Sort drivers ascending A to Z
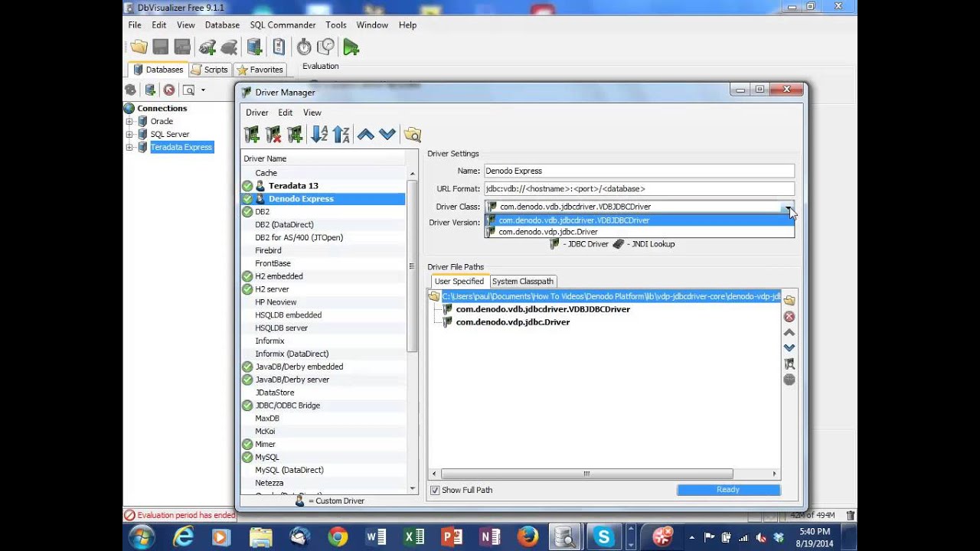Image resolution: width=980 pixels, height=551 pixels. click(x=319, y=135)
